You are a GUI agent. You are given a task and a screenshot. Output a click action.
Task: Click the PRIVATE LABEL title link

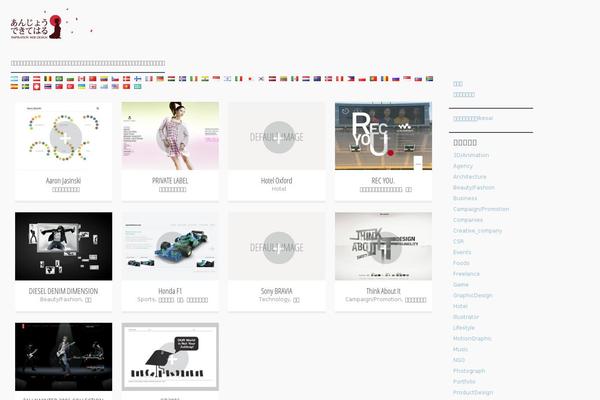click(x=170, y=181)
